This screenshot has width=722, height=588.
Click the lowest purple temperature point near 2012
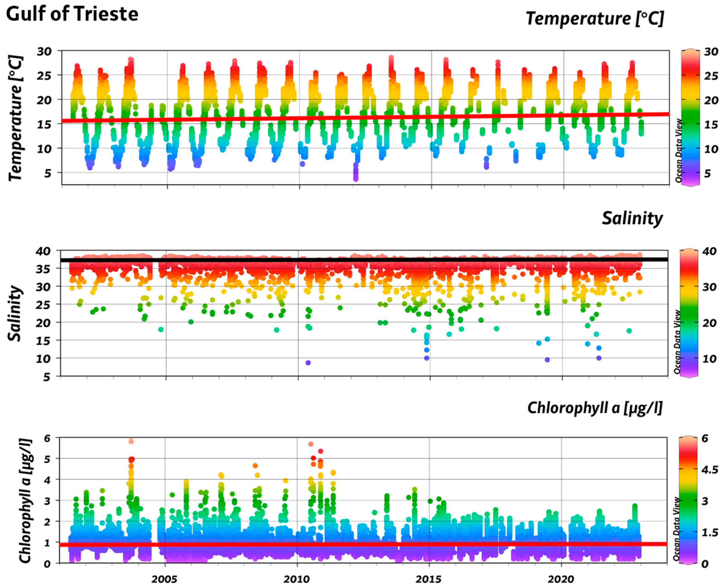pos(355,179)
